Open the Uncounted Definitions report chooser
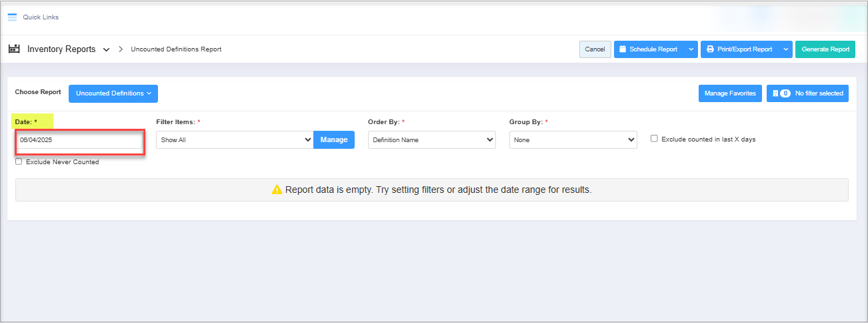Viewport: 868px width, 323px height. click(113, 93)
